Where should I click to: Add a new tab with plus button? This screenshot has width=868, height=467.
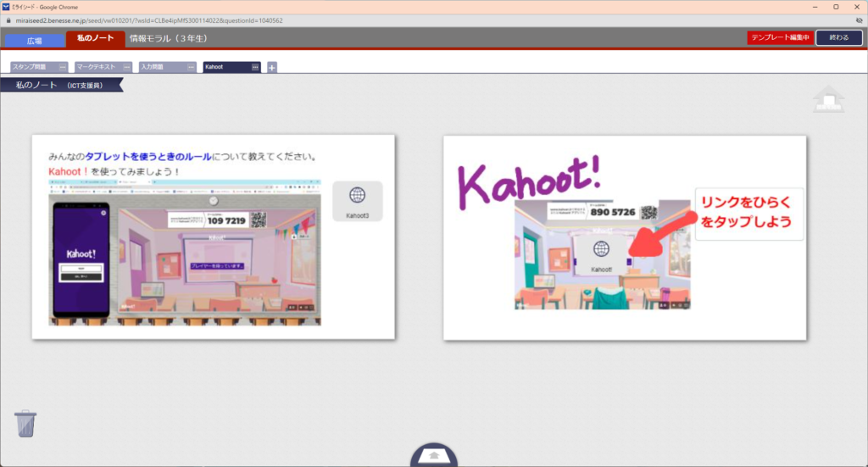click(x=272, y=68)
